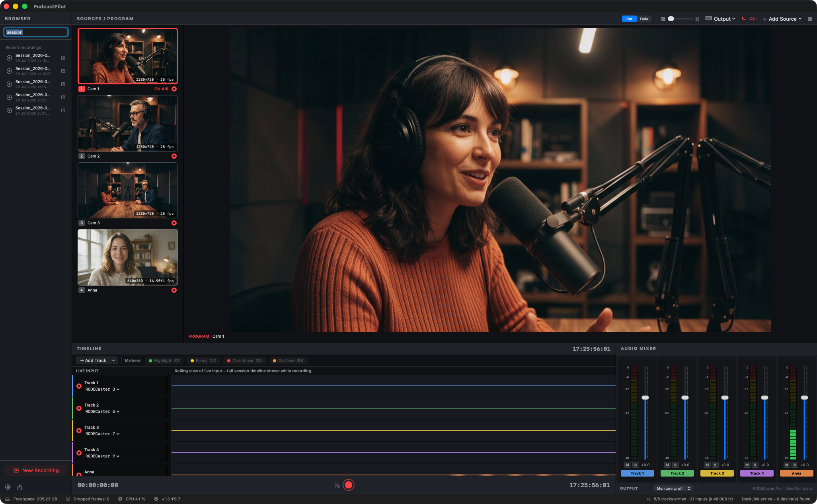817x504 pixels.
Task: Play the first Session recording, dated 28 Jul
Action: click(9, 58)
